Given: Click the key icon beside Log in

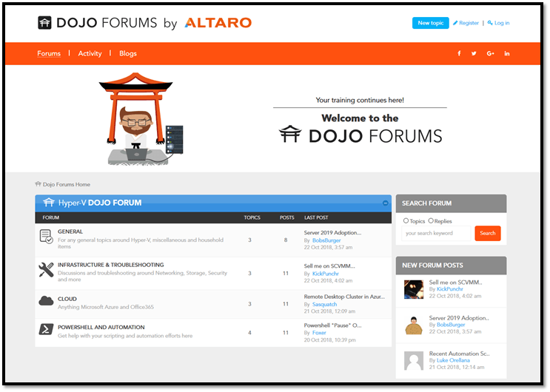Looking at the screenshot, I should [490, 23].
